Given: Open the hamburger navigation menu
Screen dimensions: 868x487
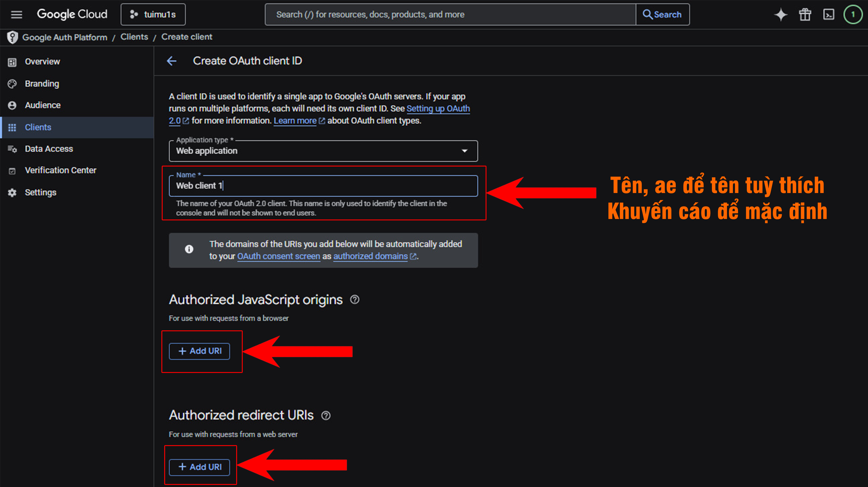Looking at the screenshot, I should tap(16, 14).
